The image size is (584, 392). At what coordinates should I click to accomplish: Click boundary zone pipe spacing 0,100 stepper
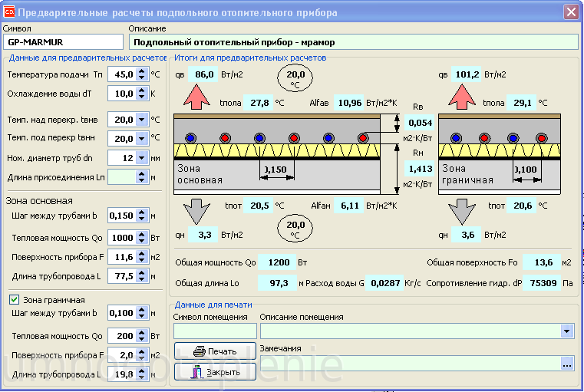141,313
